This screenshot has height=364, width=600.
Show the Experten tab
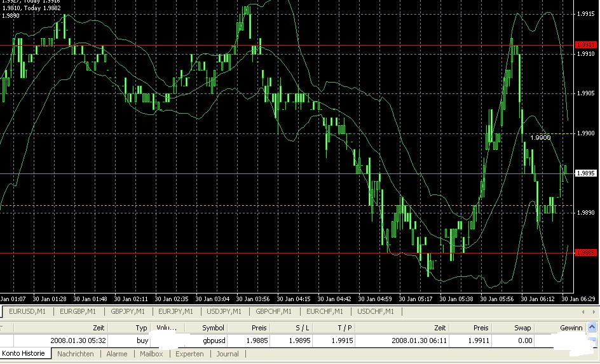pos(189,354)
